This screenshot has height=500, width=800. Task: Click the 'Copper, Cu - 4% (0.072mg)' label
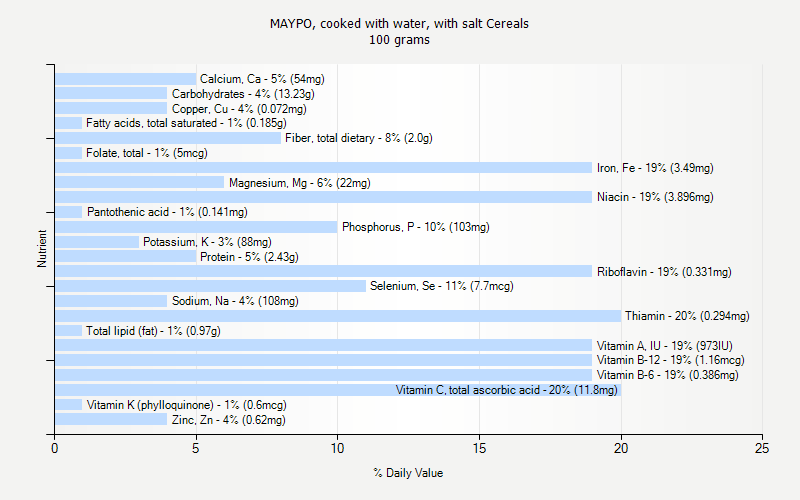(x=239, y=109)
